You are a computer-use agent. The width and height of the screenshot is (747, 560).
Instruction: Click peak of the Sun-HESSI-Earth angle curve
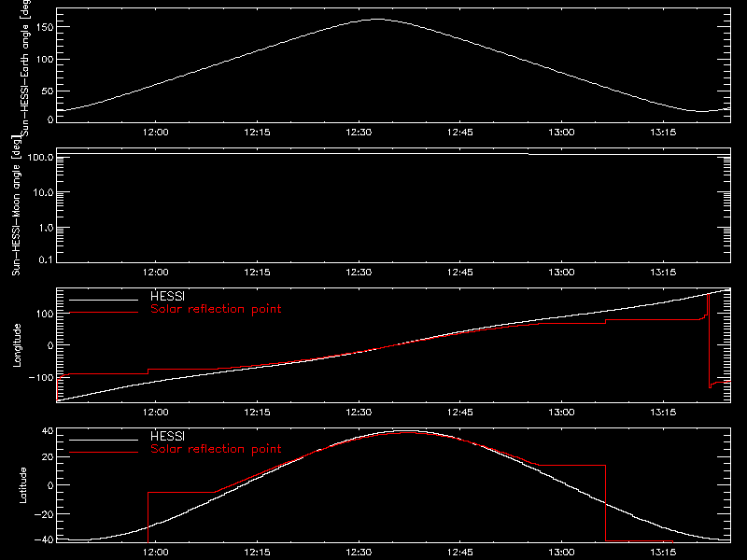377,20
